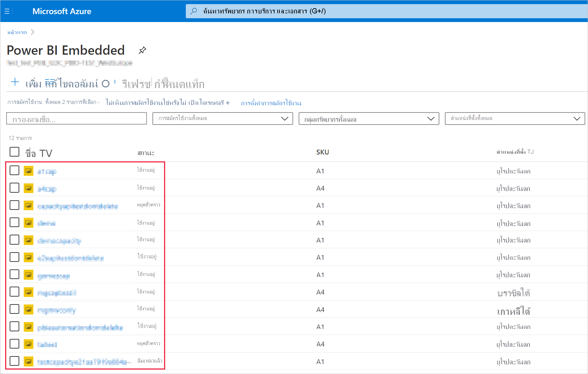Screen dimensions: 588x374
Task: Click the เกาหลีใต้ location cell
Action: click(513, 311)
